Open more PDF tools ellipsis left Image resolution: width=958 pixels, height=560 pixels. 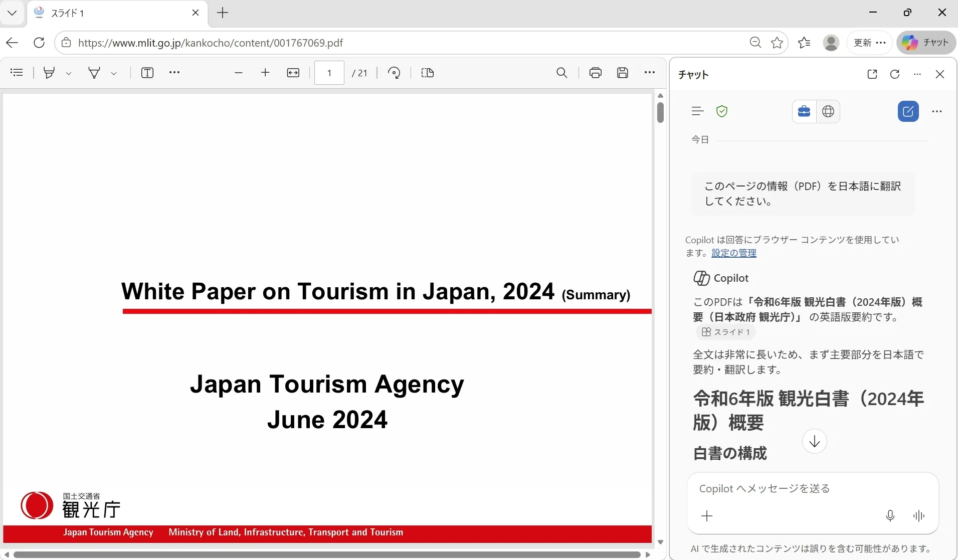point(174,73)
